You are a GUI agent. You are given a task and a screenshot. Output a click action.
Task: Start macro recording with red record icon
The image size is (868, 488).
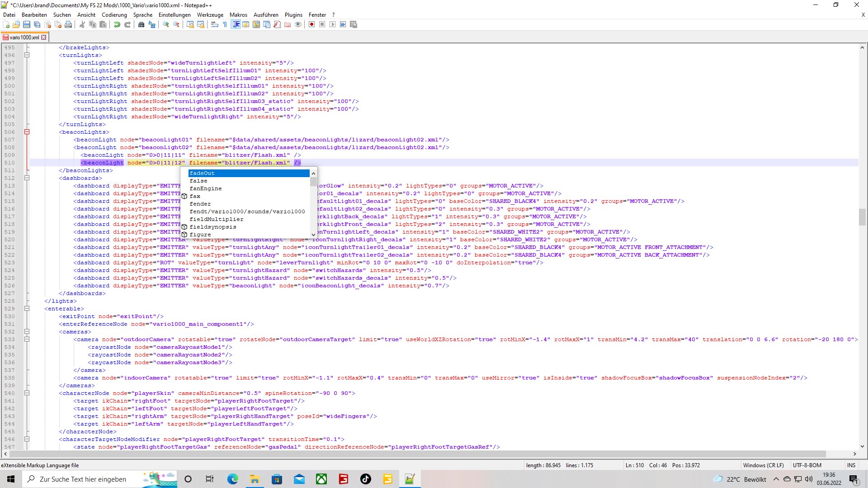(311, 24)
